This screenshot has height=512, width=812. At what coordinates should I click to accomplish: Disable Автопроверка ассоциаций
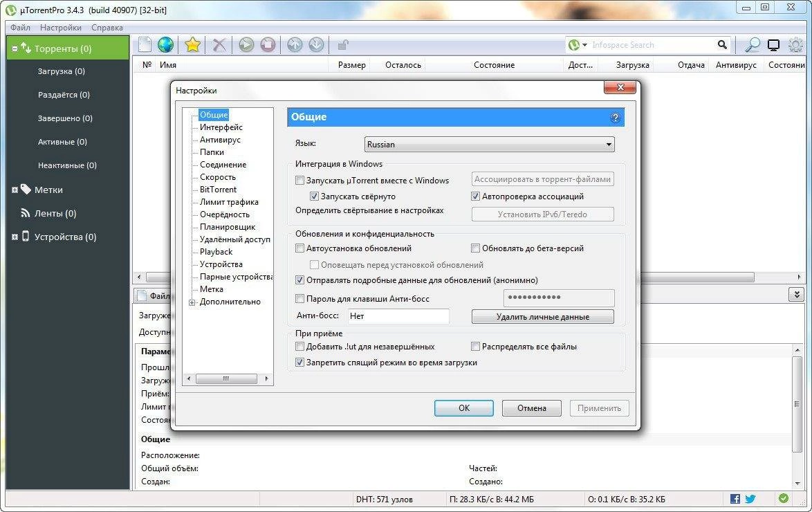(476, 196)
